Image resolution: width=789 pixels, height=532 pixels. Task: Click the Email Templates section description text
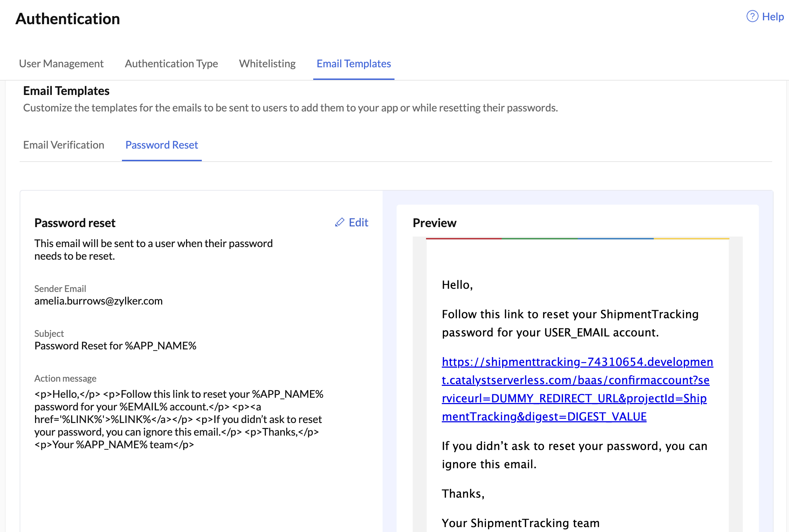290,108
